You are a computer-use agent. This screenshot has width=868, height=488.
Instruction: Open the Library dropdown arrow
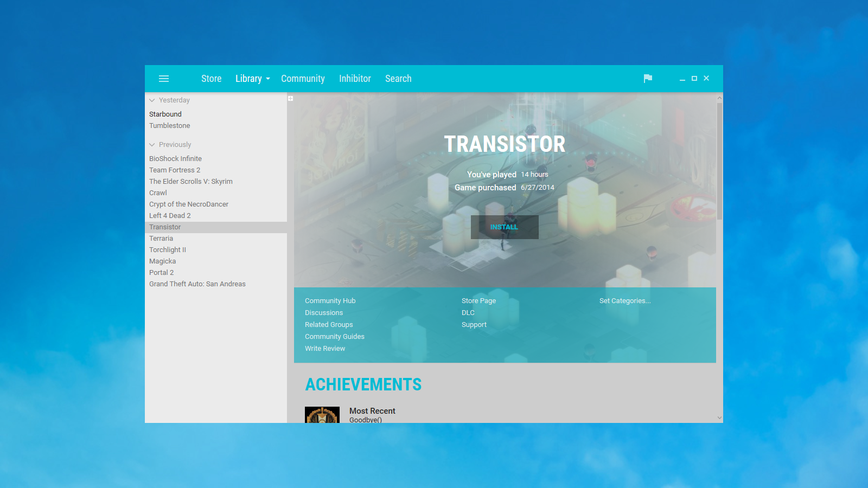(x=268, y=79)
